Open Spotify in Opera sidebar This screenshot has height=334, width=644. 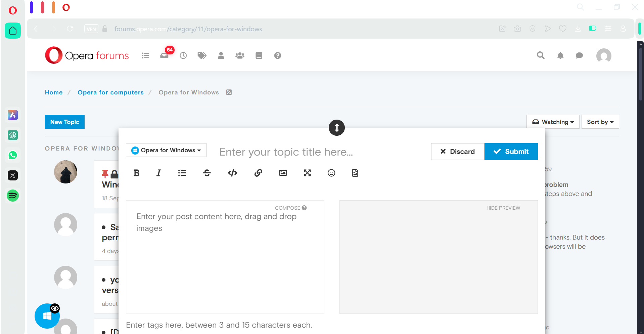click(x=13, y=196)
